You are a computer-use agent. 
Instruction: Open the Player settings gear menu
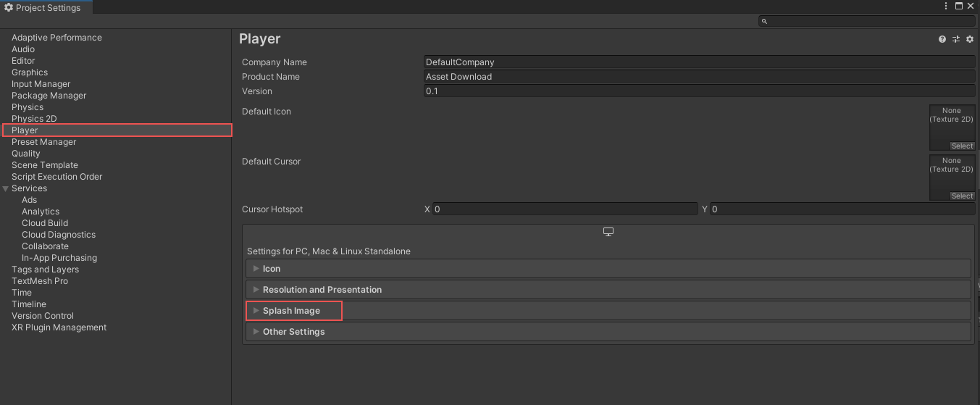point(970,39)
